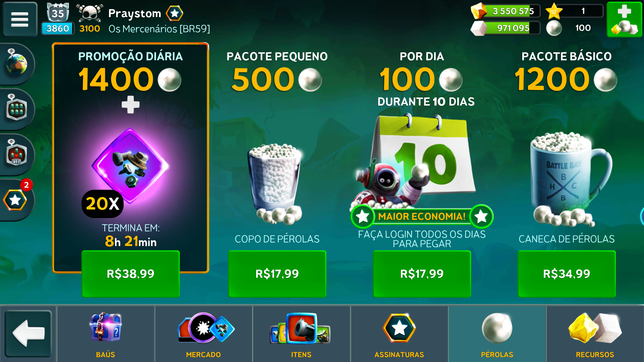This screenshot has width=644, height=362.
Task: Open global chat globe icon
Action: (x=16, y=64)
